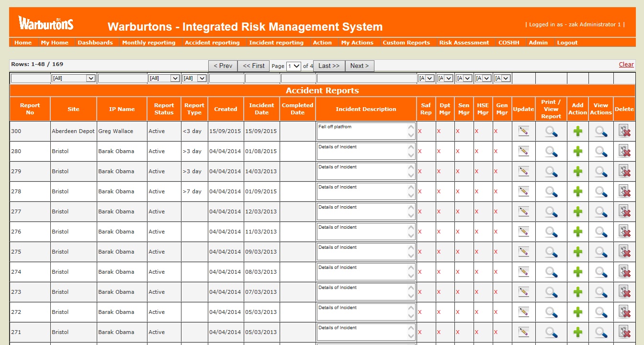Click the Clear filters link

[x=626, y=65]
